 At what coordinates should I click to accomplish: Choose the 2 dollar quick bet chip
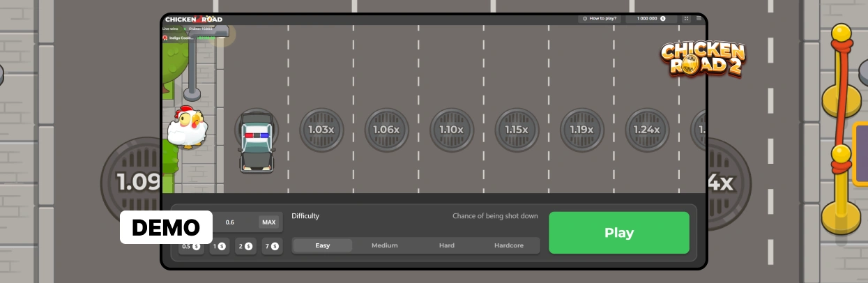click(245, 246)
